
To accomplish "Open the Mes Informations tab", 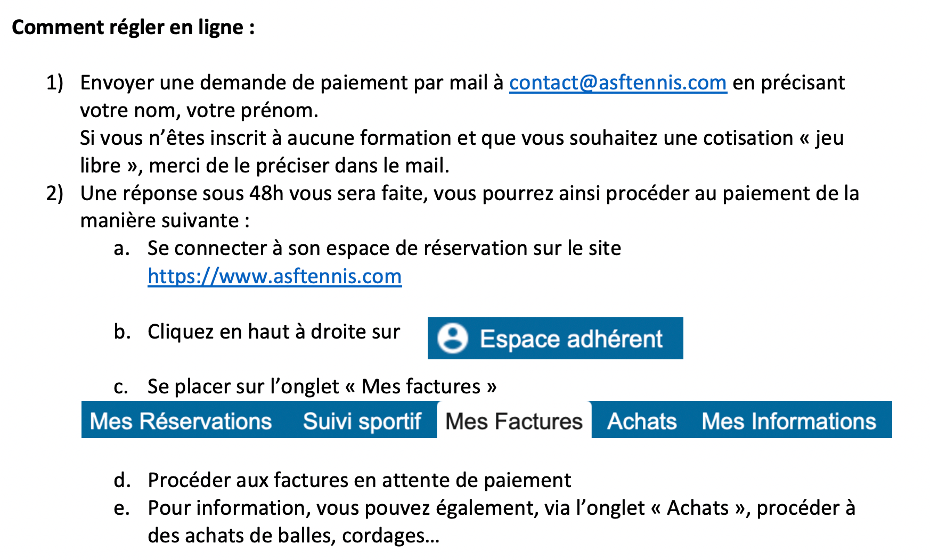I will coord(789,421).
